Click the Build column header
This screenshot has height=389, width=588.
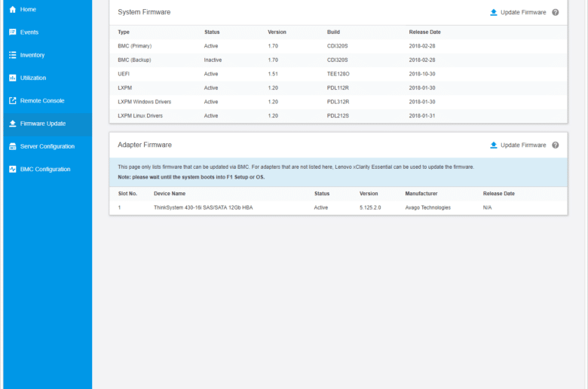333,32
